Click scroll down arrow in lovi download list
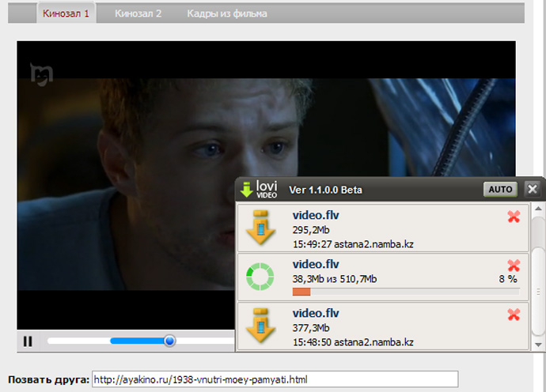Image resolution: width=546 pixels, height=392 pixels. tap(538, 345)
